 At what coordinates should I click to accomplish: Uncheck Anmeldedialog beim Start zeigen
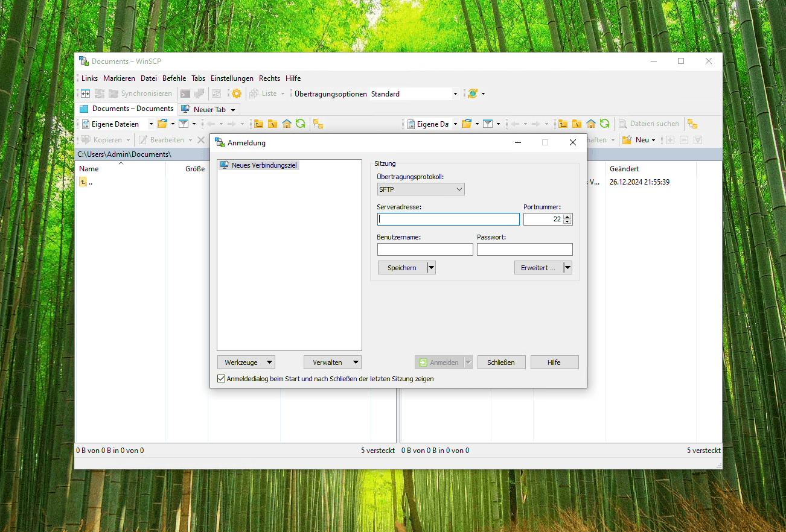(x=221, y=378)
